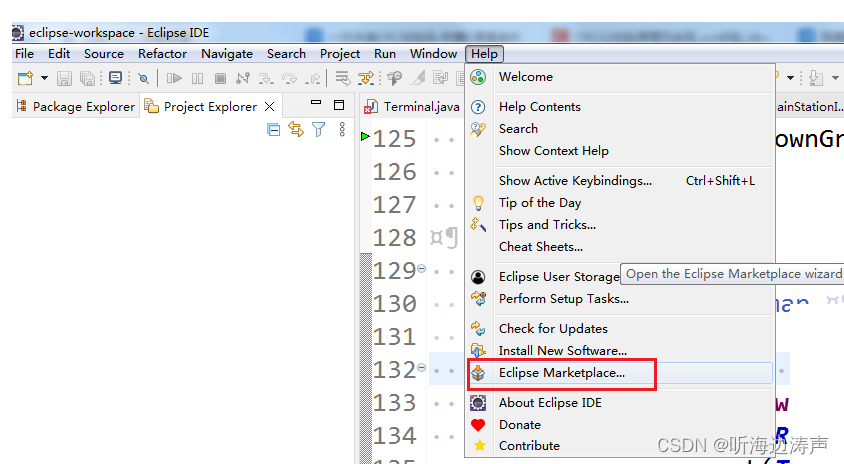This screenshot has height=464, width=844.
Task: Open the File menu
Action: [x=24, y=54]
